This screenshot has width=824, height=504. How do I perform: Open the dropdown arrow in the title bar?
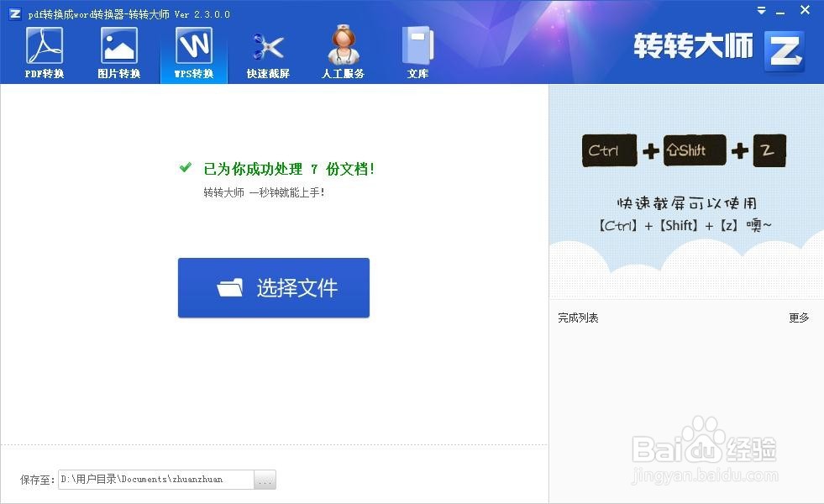(761, 11)
